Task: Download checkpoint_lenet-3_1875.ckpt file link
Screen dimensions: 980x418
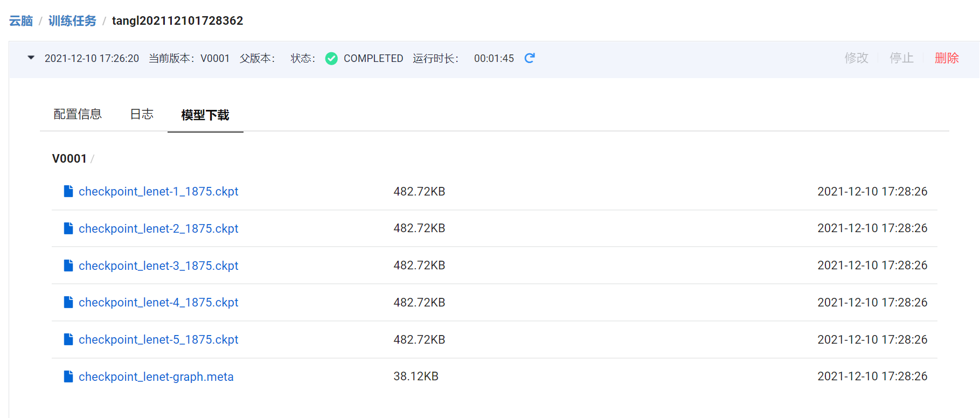Action: pyautogui.click(x=158, y=266)
